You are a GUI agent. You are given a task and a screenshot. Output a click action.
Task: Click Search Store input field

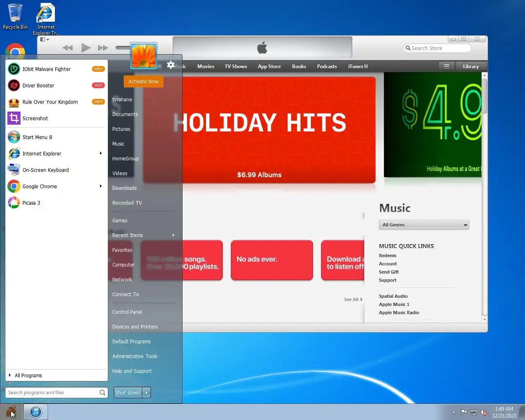[x=437, y=48]
